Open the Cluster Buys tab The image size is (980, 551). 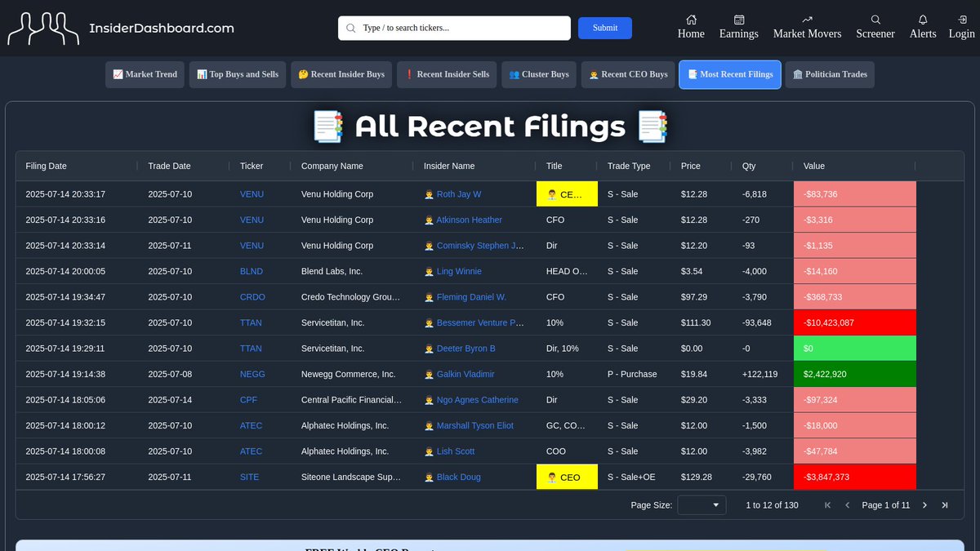tap(539, 74)
